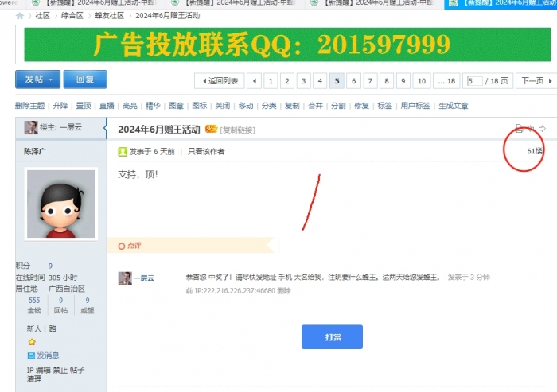This screenshot has height=392, width=557.
Task: Click the first-page arrow icon in pagination
Action: point(254,80)
